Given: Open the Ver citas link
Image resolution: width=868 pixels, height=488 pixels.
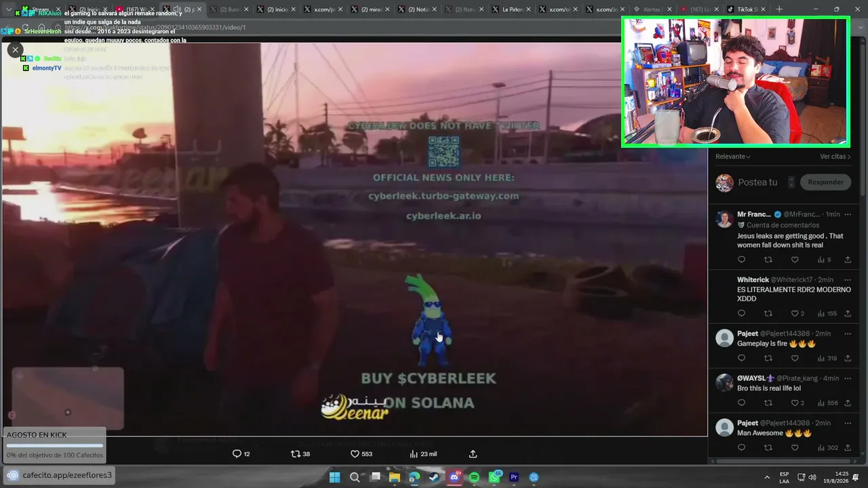Looking at the screenshot, I should pyautogui.click(x=835, y=157).
